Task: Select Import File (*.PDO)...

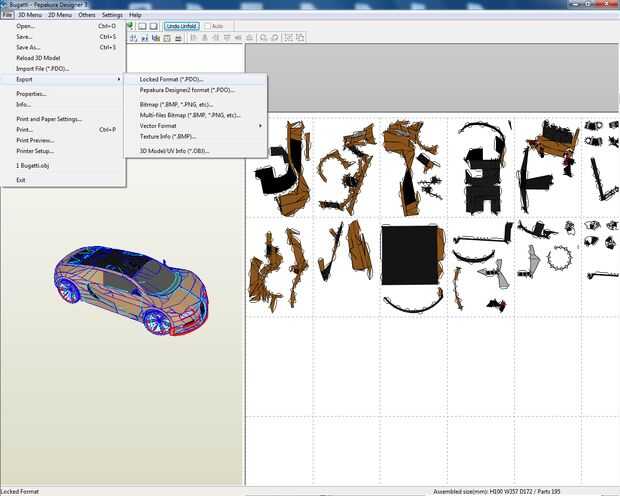Action: pos(63,69)
